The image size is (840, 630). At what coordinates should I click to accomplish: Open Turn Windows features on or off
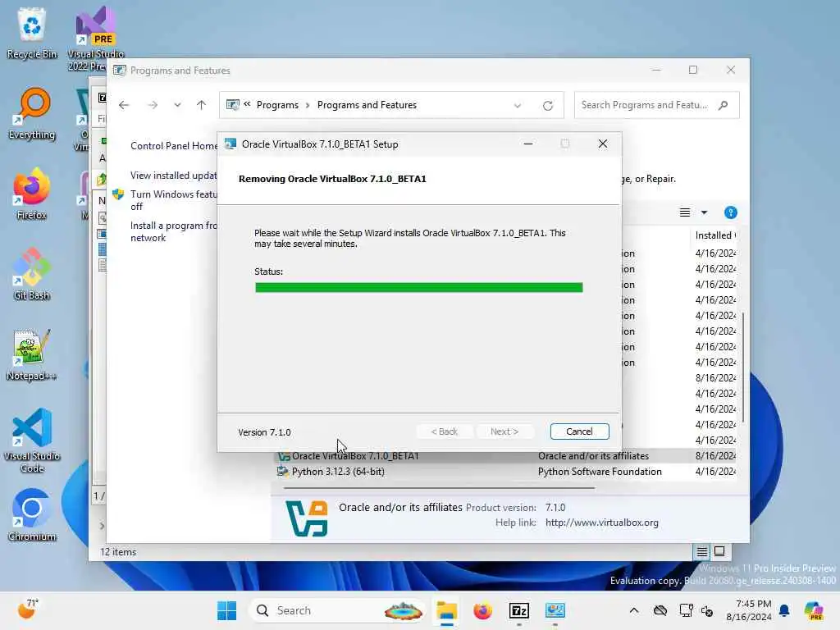[x=174, y=200]
